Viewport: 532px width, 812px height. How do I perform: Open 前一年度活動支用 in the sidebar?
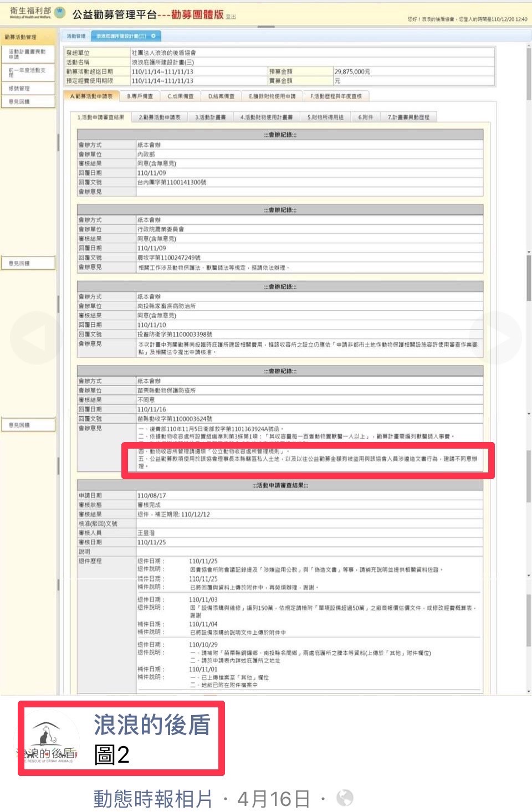tap(27, 73)
